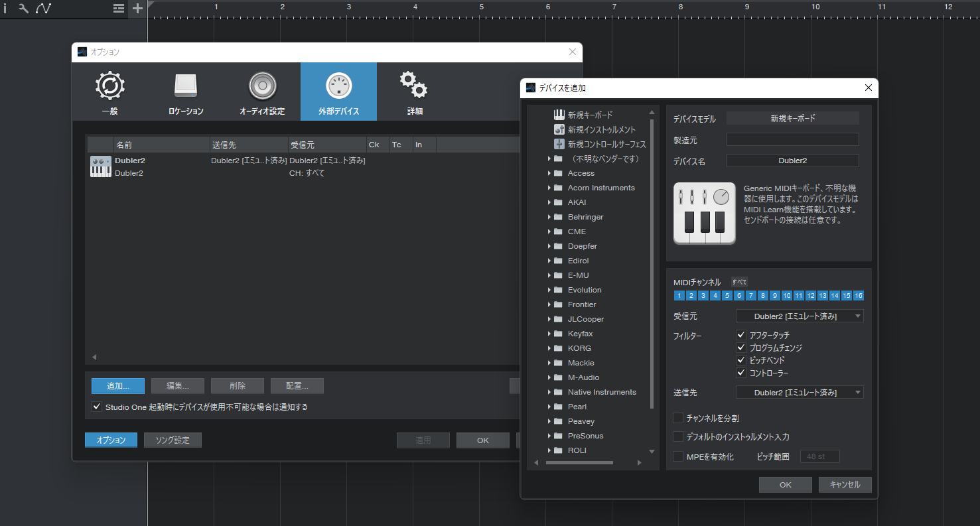Click the info 'i' icon in the top toolbar

coord(5,8)
